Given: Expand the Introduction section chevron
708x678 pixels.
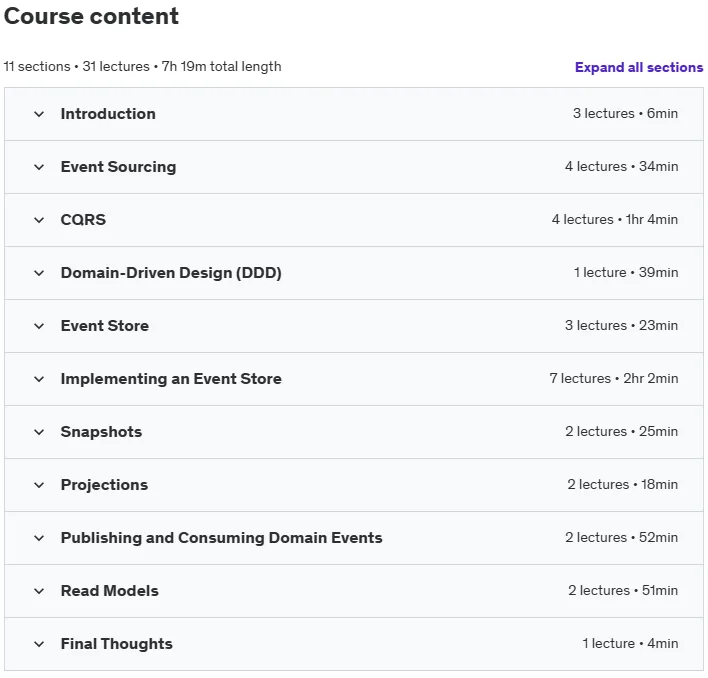Looking at the screenshot, I should click(39, 114).
